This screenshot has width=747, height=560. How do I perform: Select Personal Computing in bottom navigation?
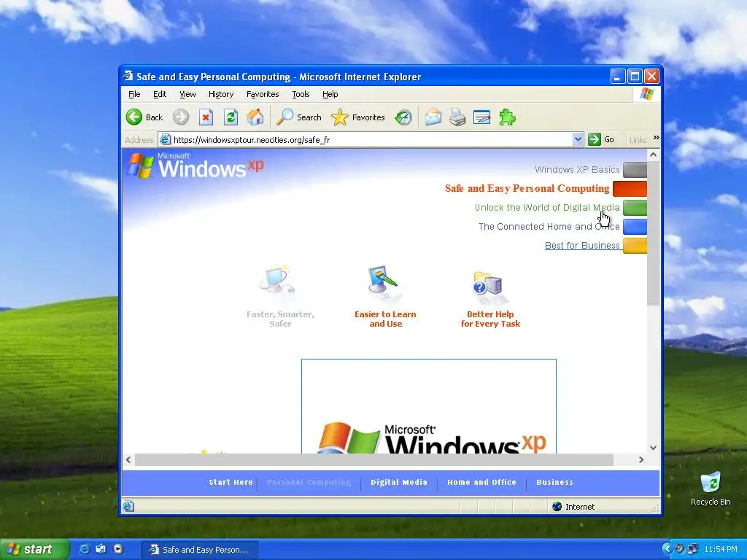(309, 482)
